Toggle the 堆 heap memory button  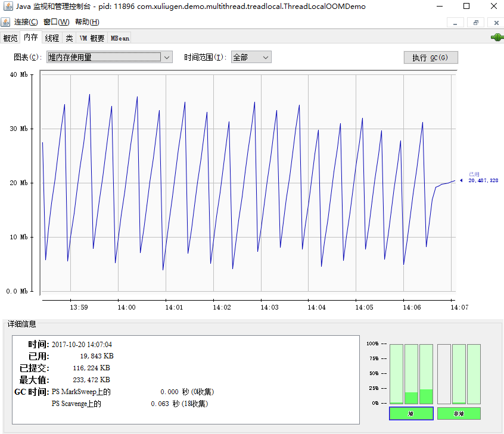(x=411, y=413)
